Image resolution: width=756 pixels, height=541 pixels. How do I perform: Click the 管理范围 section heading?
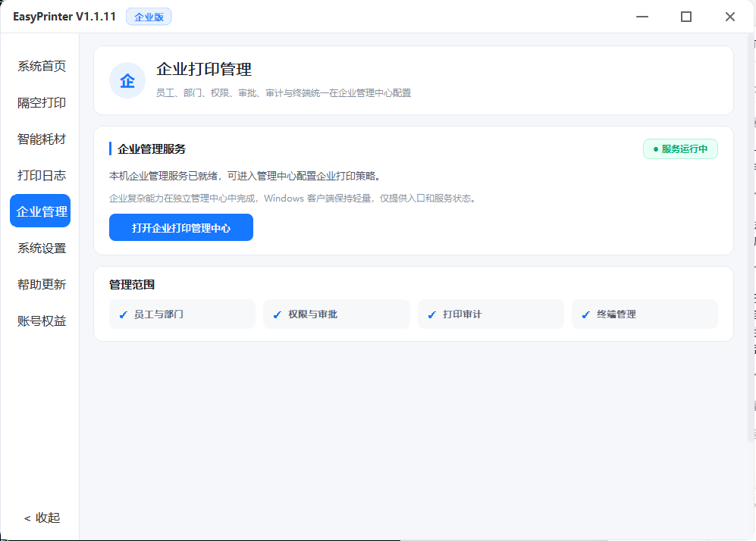point(132,285)
